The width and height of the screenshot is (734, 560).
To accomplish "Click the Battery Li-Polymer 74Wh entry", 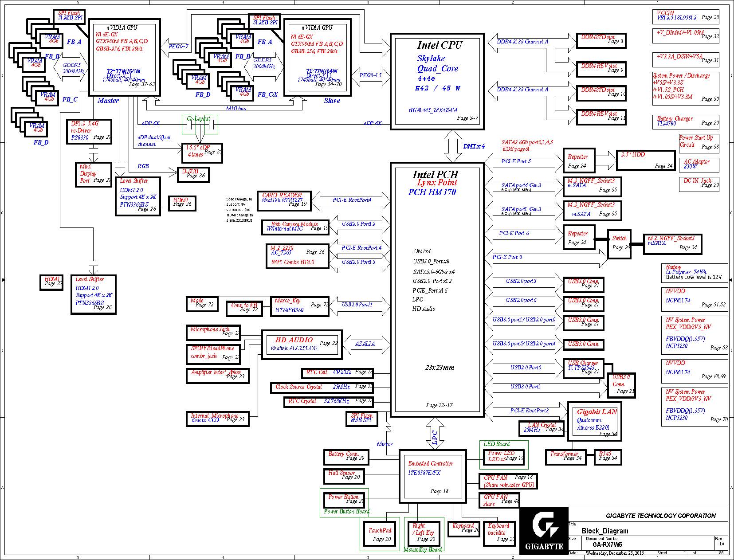I will point(695,273).
